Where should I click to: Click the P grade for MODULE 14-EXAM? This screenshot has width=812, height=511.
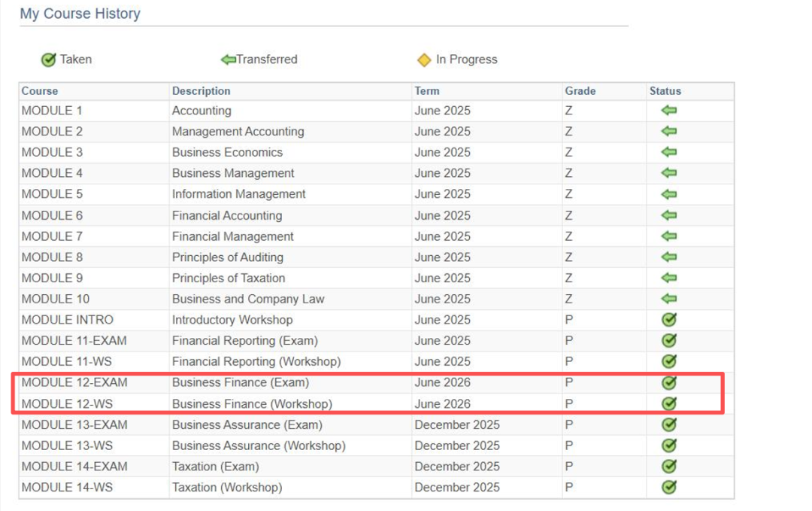[568, 467]
